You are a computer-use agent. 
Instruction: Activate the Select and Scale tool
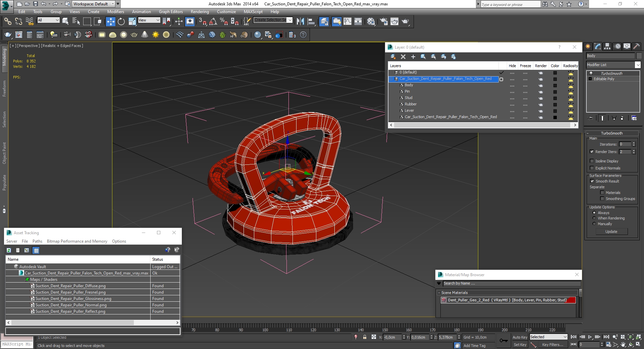(132, 21)
